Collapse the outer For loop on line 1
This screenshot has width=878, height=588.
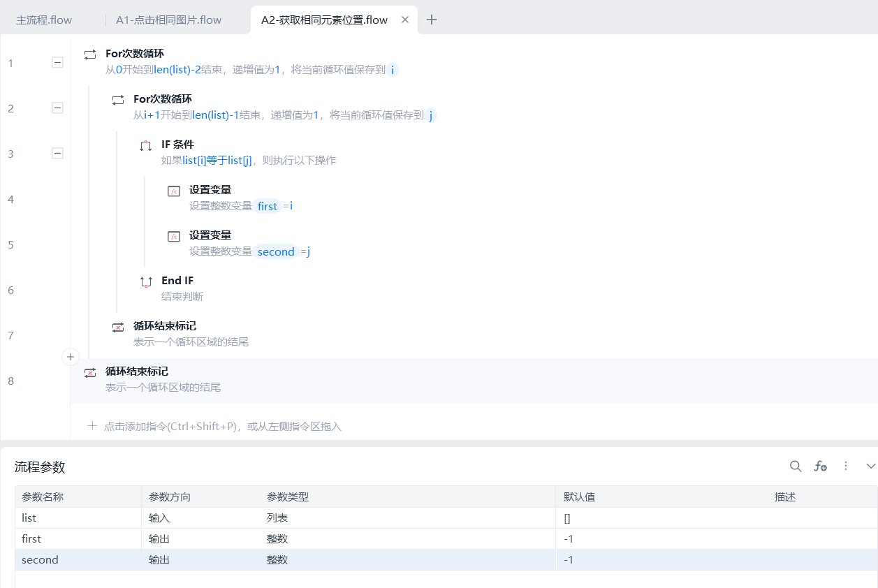pos(57,63)
